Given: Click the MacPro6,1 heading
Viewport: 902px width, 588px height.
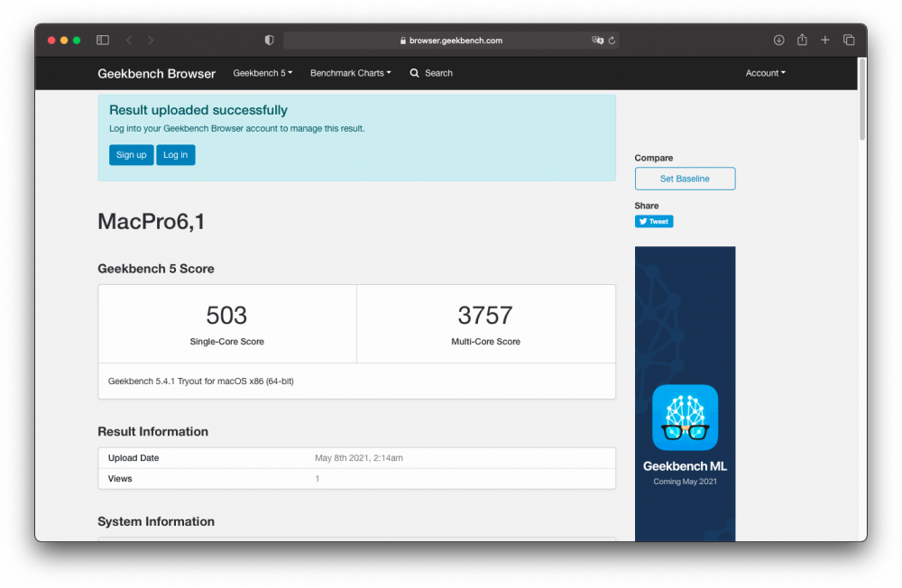Looking at the screenshot, I should 152,222.
